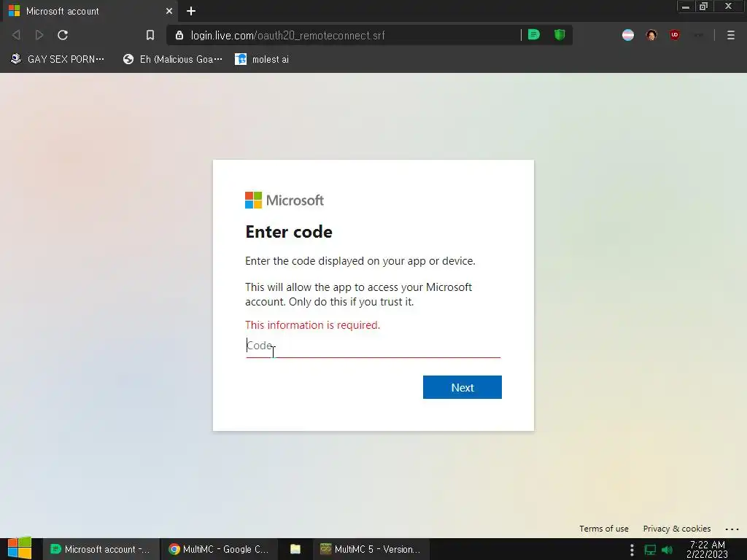Select the Microsoft account tab
The height and width of the screenshot is (560, 747).
[x=88, y=11]
